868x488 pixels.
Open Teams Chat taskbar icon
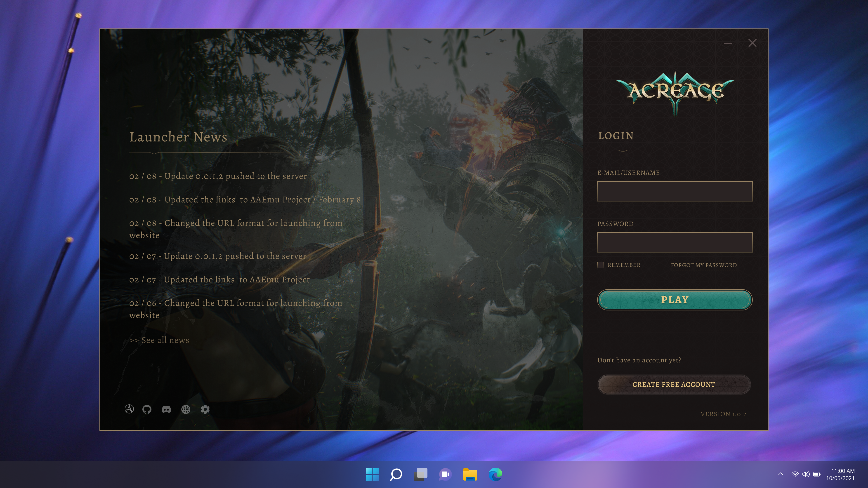tap(445, 474)
